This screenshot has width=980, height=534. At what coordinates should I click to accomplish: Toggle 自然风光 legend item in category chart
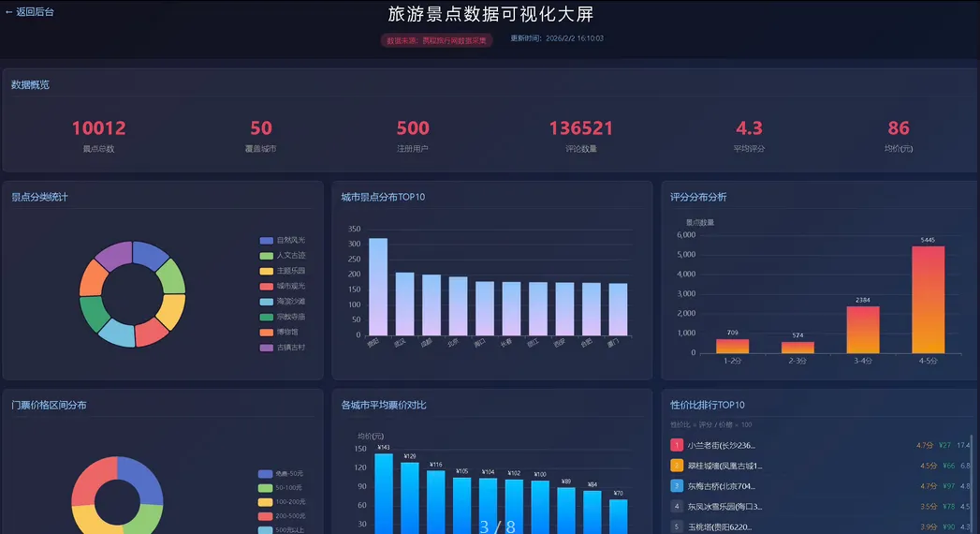click(x=283, y=240)
